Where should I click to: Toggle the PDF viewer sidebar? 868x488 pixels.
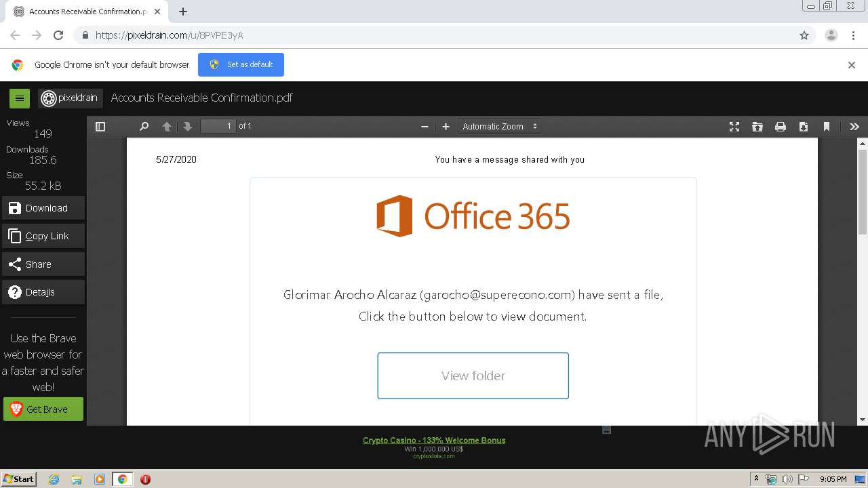point(100,127)
